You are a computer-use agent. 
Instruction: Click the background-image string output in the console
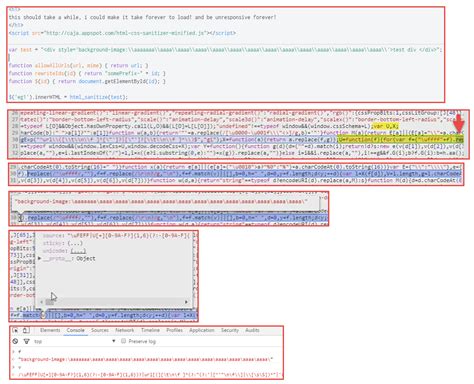click(x=146, y=359)
